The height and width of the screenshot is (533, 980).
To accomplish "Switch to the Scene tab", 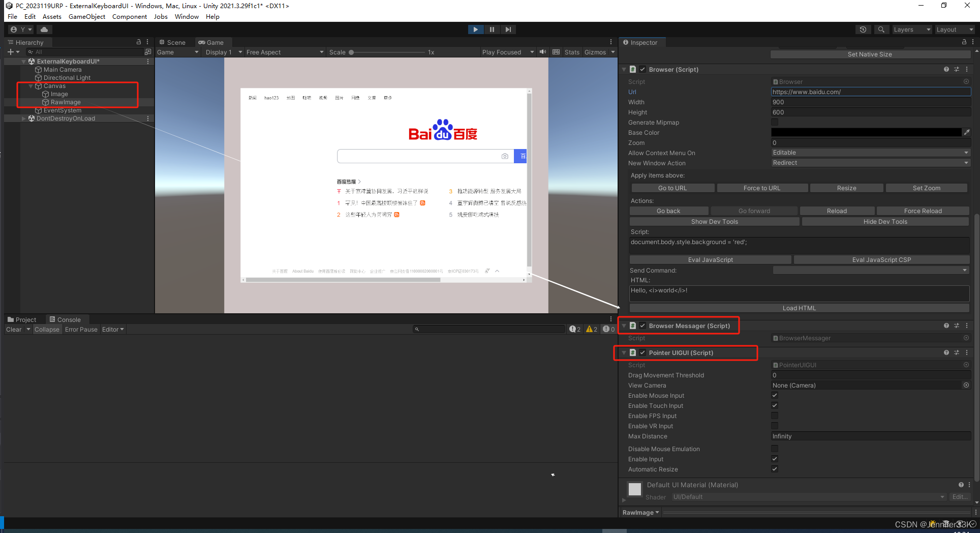I will pyautogui.click(x=173, y=42).
